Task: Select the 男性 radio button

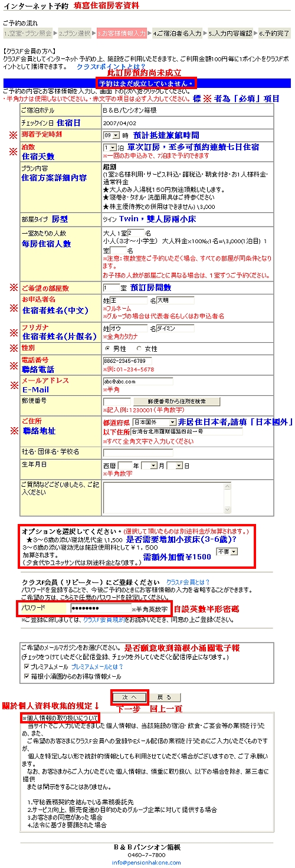Action: click(x=107, y=348)
